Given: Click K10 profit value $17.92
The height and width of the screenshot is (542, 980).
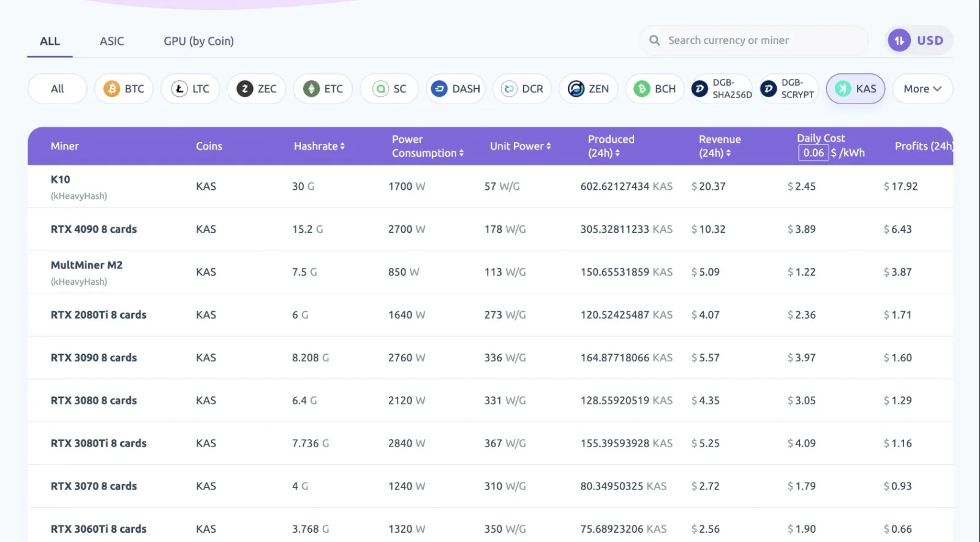Looking at the screenshot, I should pos(900,186).
